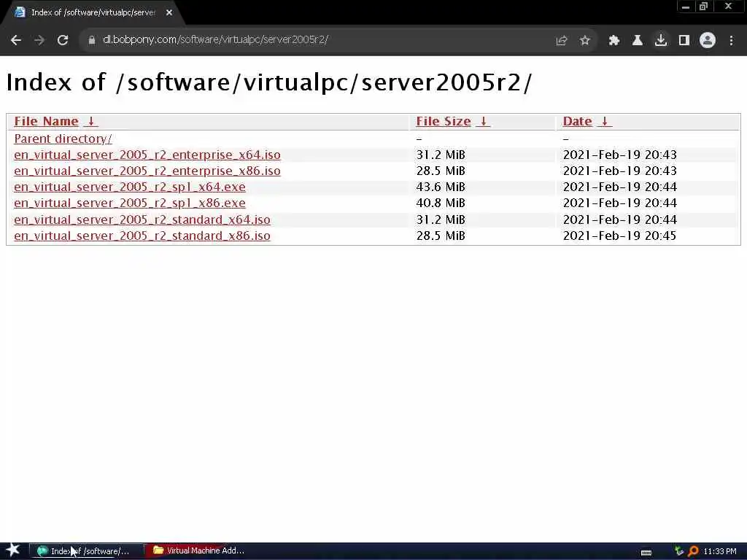
Task: Restore down the browser window
Action: click(704, 7)
